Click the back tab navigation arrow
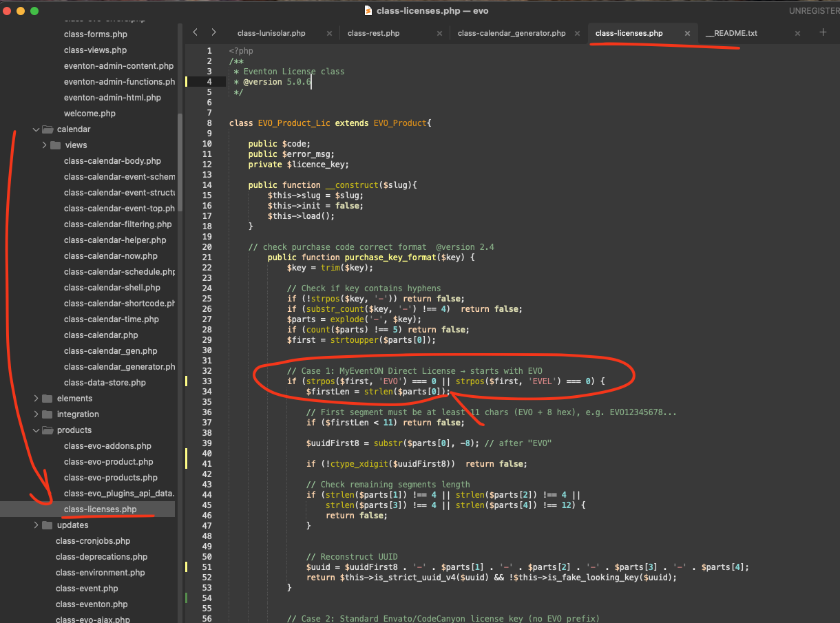 196,32
